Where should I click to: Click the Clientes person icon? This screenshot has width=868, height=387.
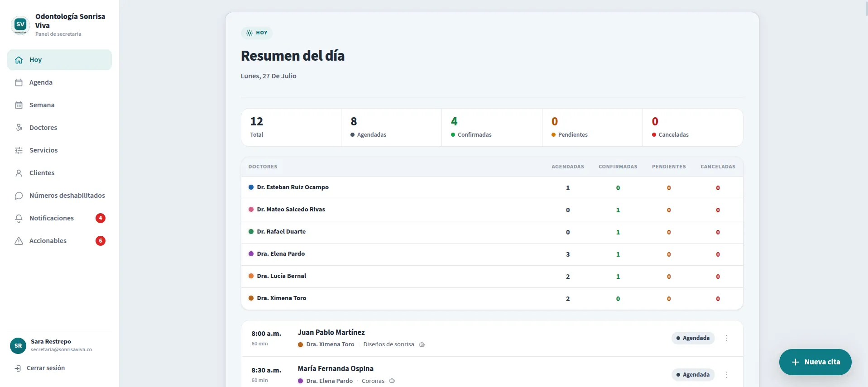tap(19, 173)
